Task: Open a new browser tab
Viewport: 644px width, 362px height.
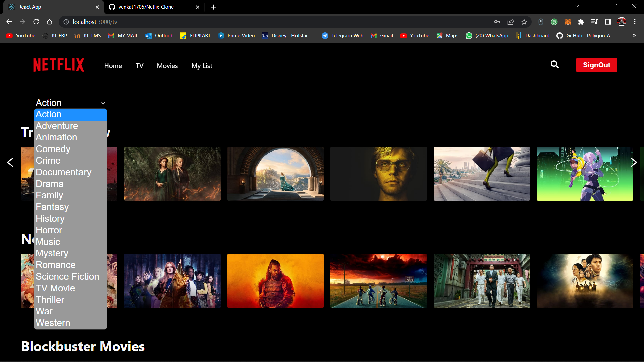Action: pos(213,7)
